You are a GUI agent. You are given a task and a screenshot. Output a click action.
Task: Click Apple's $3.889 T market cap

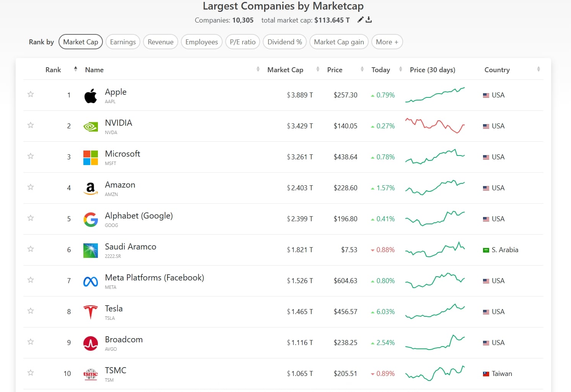[x=300, y=95]
